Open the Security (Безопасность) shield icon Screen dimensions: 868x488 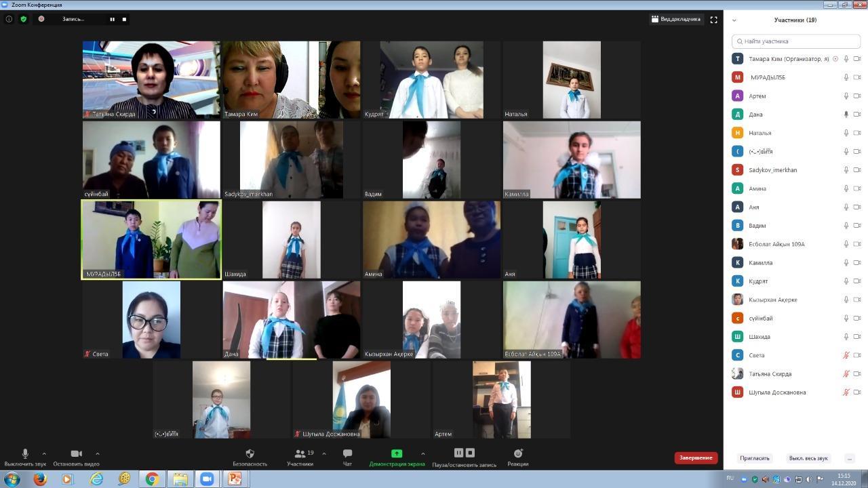(250, 453)
